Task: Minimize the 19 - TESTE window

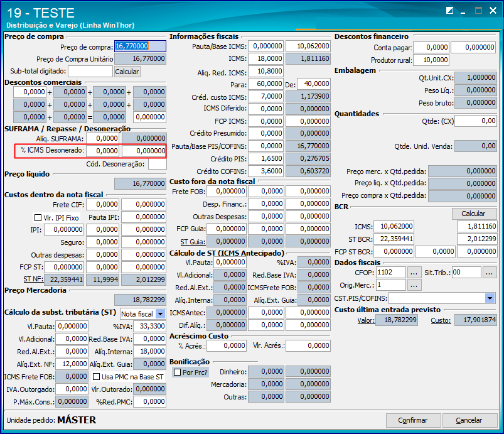Action: pyautogui.click(x=463, y=11)
